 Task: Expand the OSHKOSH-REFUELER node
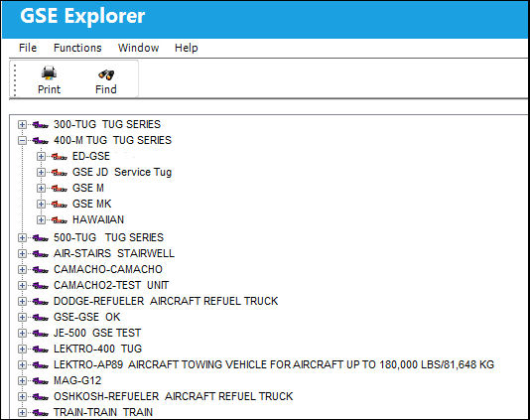tap(22, 397)
